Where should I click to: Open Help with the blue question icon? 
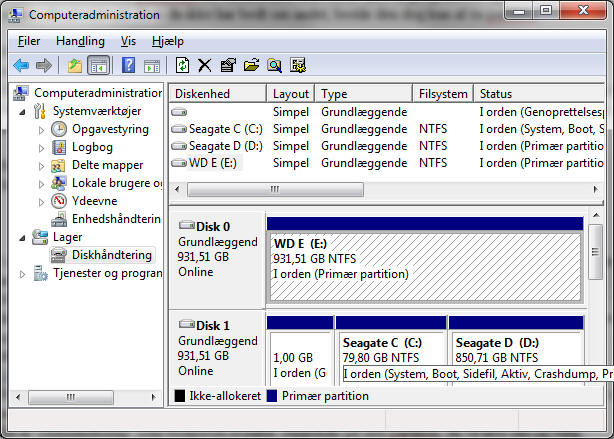click(x=128, y=65)
